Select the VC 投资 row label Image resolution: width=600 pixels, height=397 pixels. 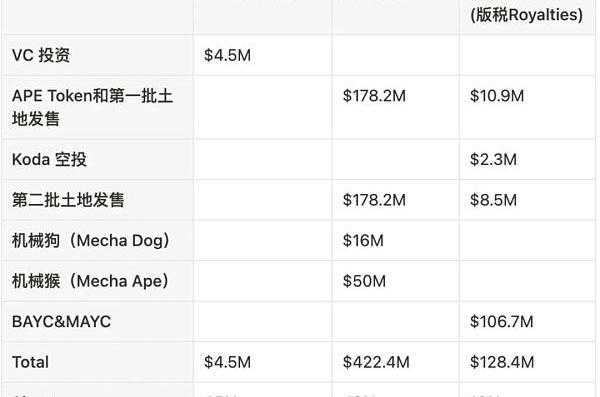(x=41, y=56)
